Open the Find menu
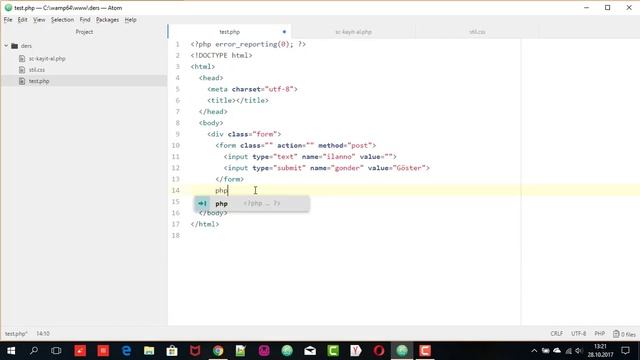This screenshot has height=360, width=640. [x=85, y=20]
